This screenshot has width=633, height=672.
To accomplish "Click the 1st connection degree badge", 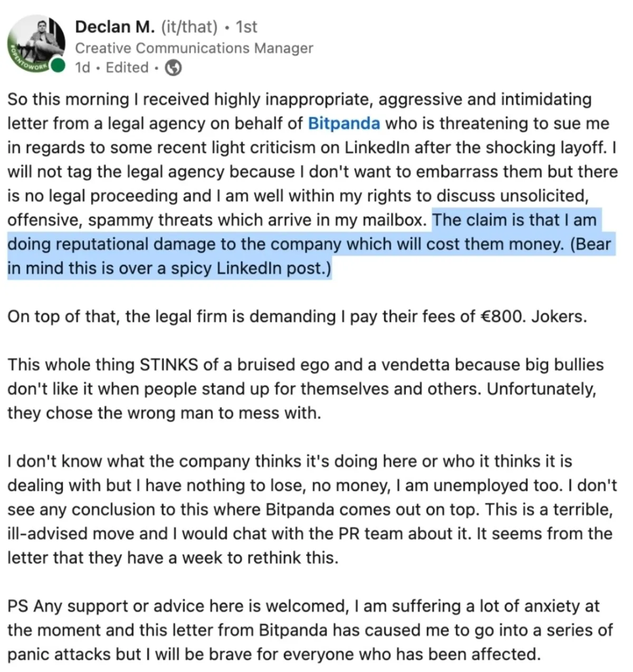I will (246, 26).
